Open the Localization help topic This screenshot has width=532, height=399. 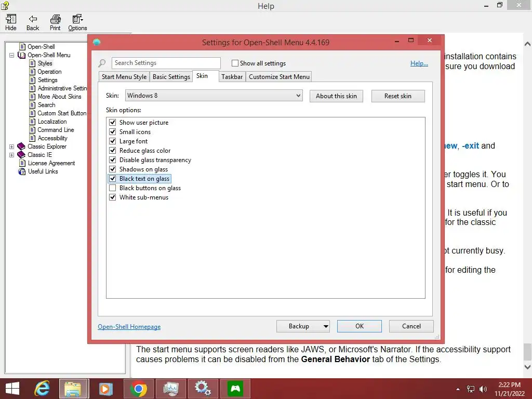(x=52, y=122)
